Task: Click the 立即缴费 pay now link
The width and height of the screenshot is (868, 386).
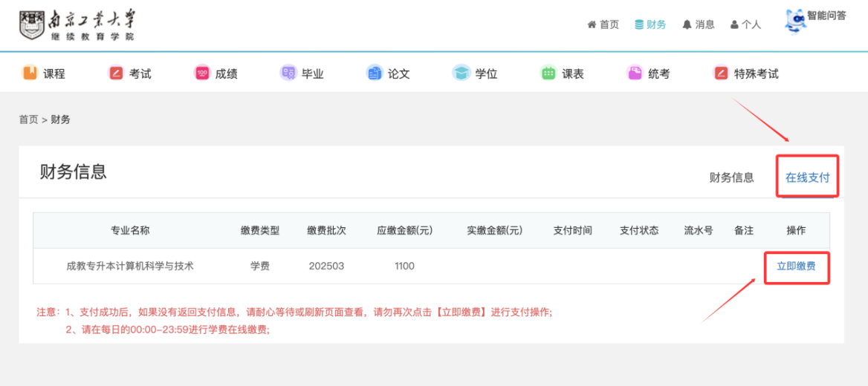Action: 796,266
